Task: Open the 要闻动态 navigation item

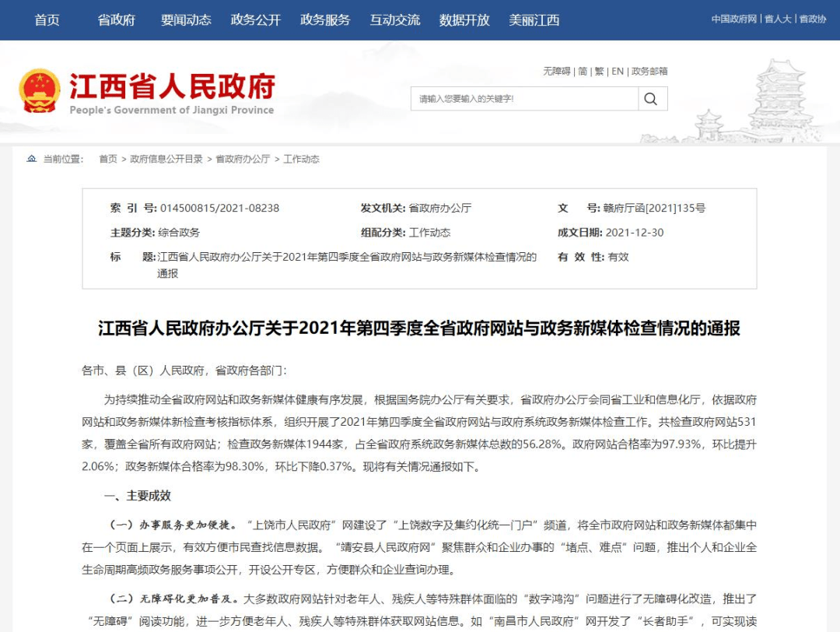Action: 186,19
